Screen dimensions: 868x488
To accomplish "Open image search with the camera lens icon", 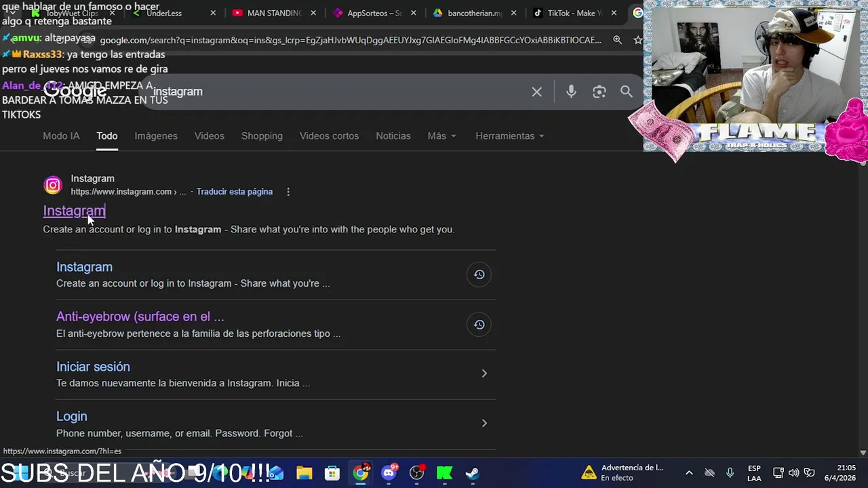I will click(x=599, y=91).
